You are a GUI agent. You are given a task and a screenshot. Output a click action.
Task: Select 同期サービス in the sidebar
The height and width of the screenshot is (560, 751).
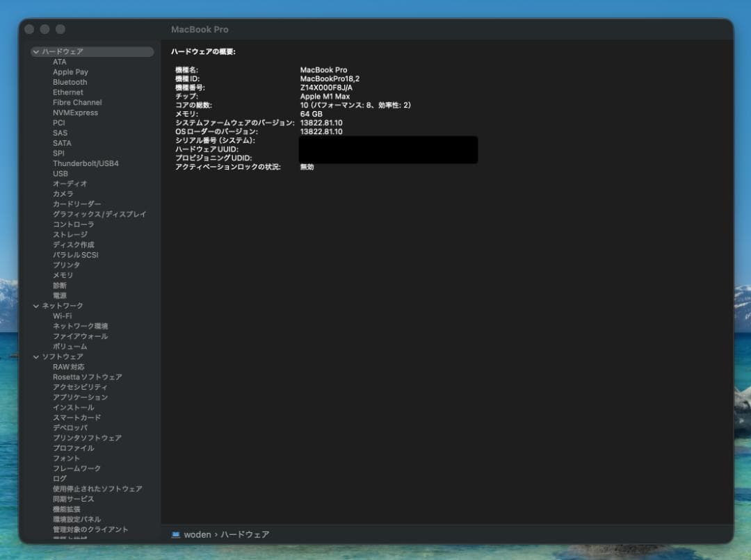click(74, 500)
